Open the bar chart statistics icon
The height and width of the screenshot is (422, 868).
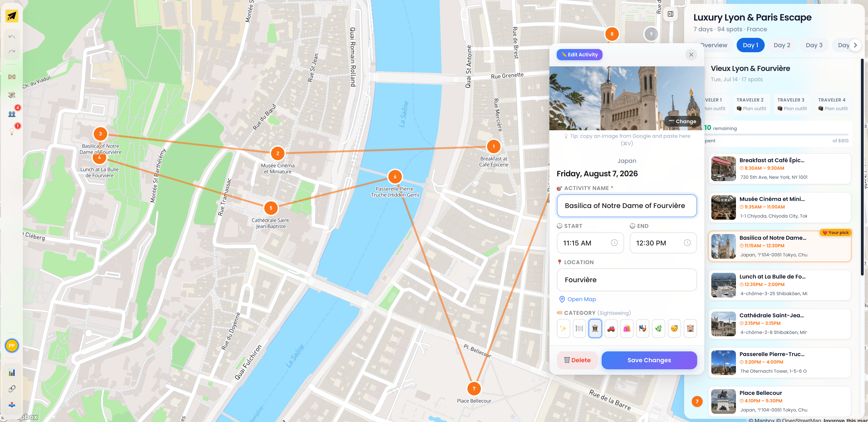point(12,373)
